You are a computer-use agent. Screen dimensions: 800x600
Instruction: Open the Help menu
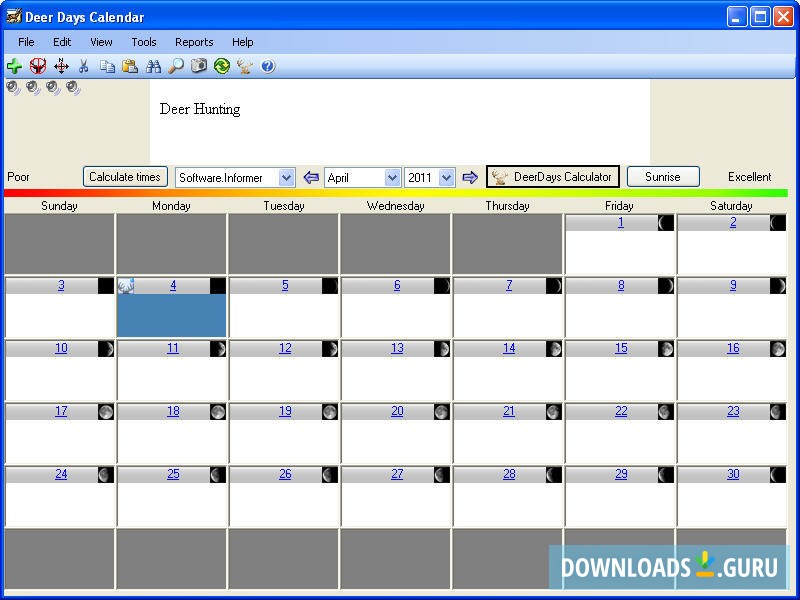tap(242, 42)
